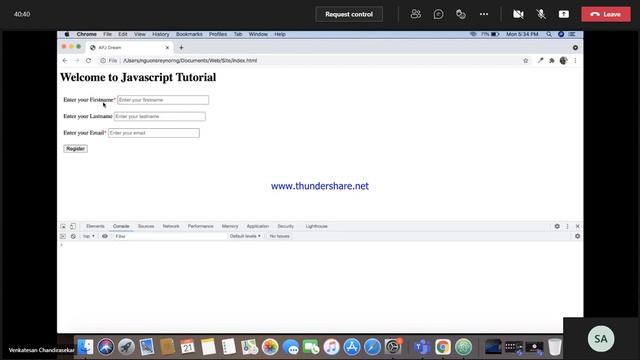Screen dimensions: 640x360
Task: Click the address bar URL
Action: pyautogui.click(x=190, y=60)
